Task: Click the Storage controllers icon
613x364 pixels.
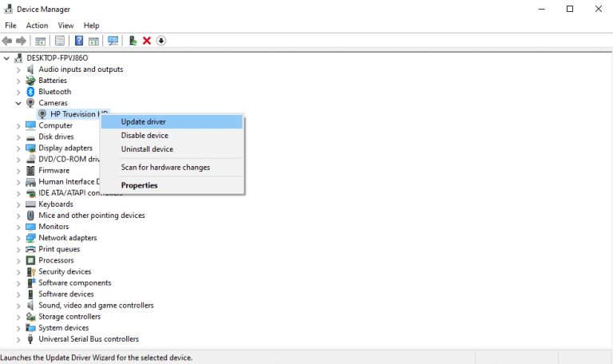Action: point(30,317)
